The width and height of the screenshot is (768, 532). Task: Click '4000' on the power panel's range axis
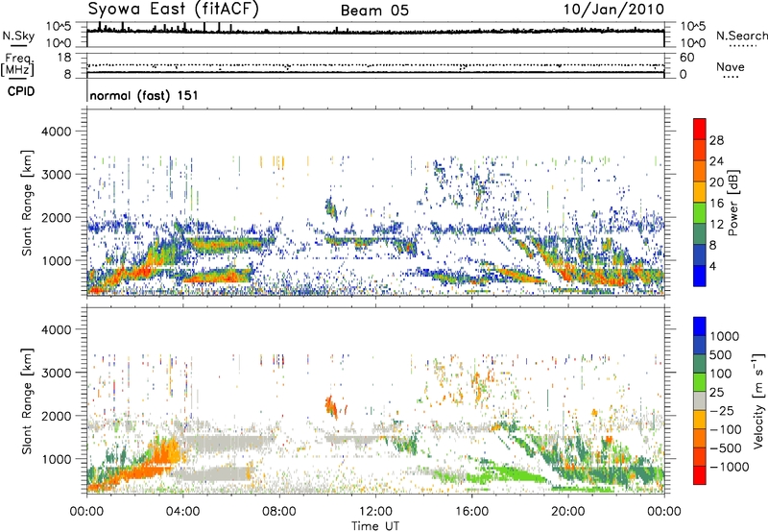point(57,132)
